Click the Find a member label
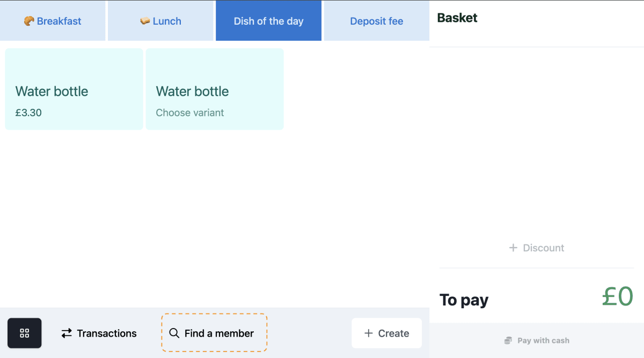This screenshot has height=358, width=644. tap(219, 333)
